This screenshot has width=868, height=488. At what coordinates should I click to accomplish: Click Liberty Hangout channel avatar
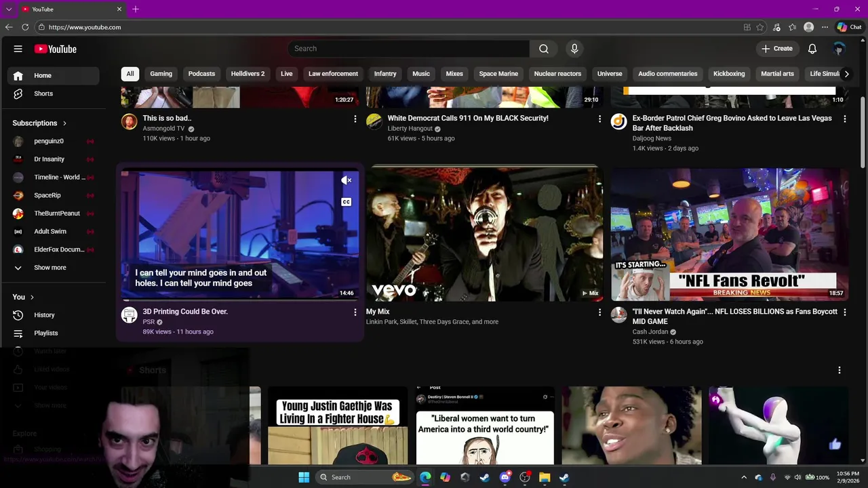coord(374,121)
